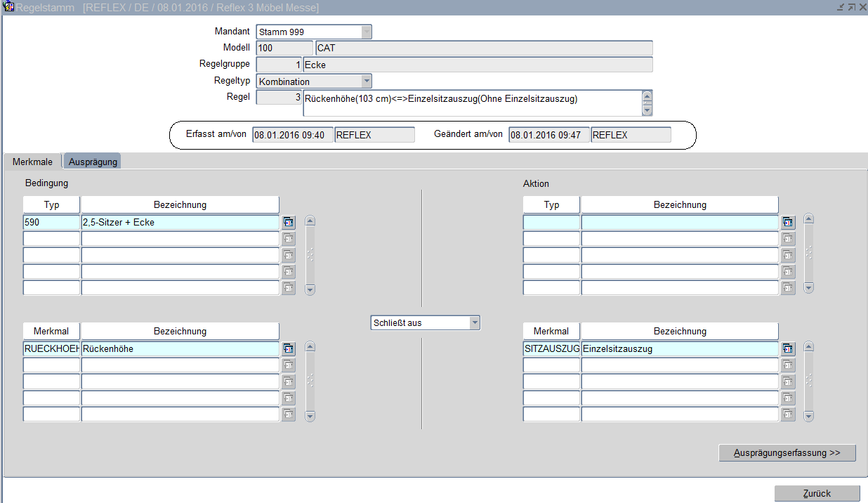Click lookup icon beside Einzelsitzauszug row

pyautogui.click(x=789, y=348)
